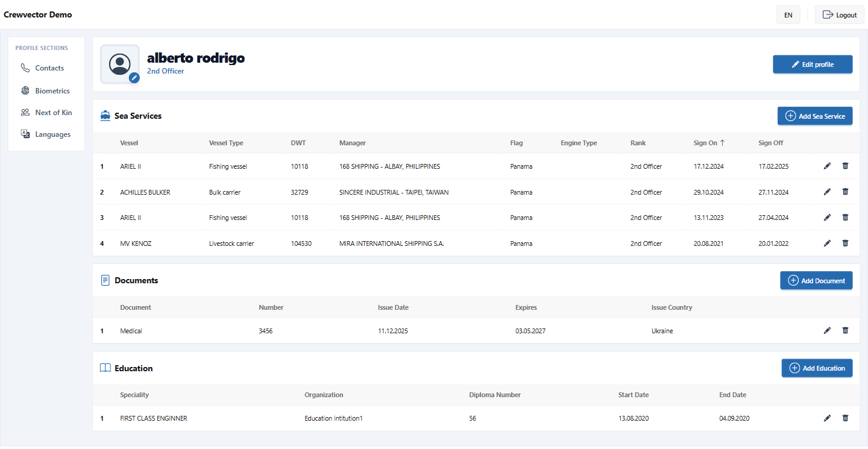The width and height of the screenshot is (868, 449).
Task: Click the Add Education button
Action: [817, 368]
